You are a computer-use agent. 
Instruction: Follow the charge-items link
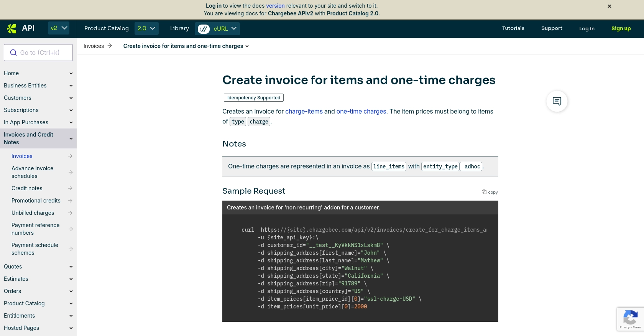pos(304,112)
